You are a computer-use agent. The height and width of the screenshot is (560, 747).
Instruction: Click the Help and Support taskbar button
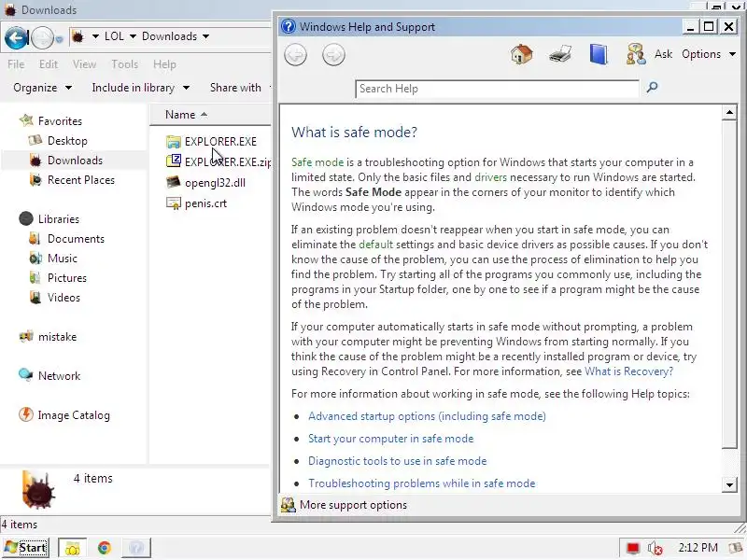136,548
